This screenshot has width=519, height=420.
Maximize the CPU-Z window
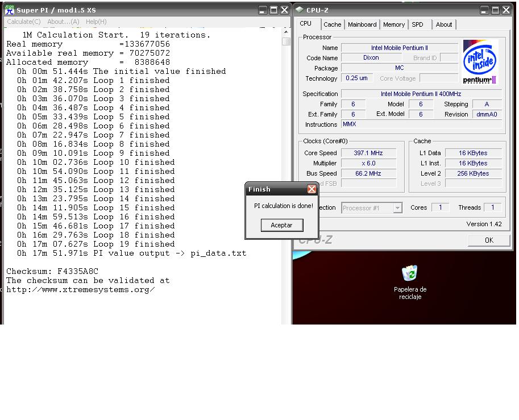click(495, 10)
